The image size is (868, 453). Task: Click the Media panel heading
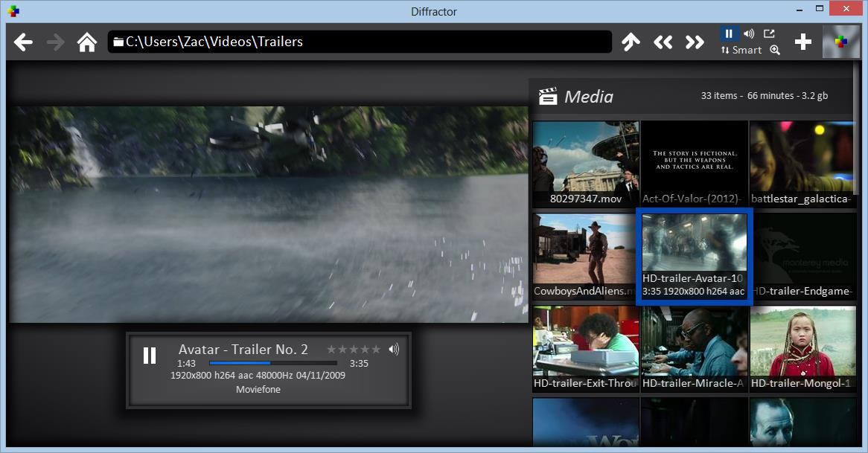coord(588,97)
